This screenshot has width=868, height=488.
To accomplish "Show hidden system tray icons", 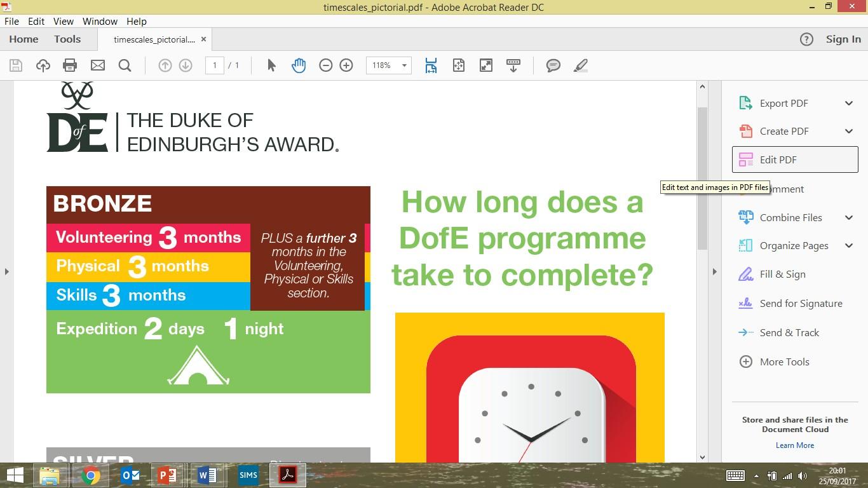I will point(756,476).
